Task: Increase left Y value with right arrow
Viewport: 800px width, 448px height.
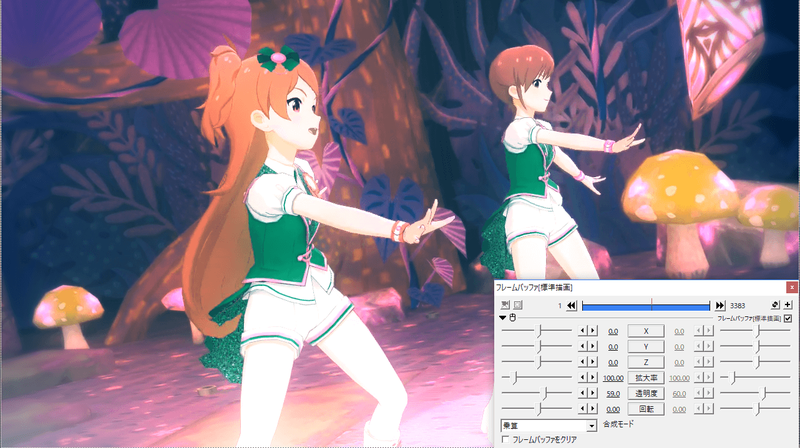Action: [592, 346]
